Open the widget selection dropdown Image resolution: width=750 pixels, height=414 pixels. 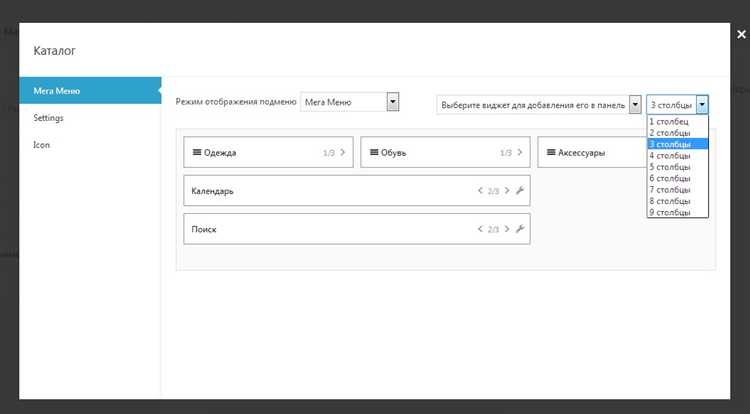click(634, 104)
